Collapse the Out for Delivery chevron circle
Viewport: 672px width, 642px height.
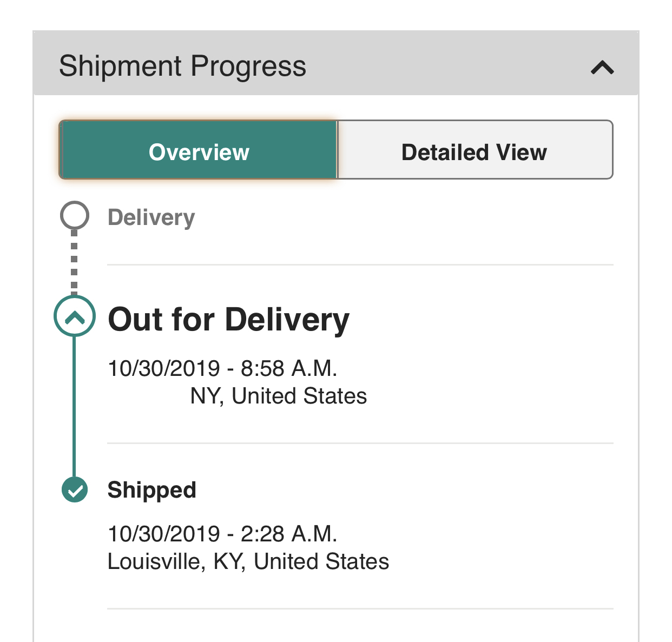[x=75, y=316]
